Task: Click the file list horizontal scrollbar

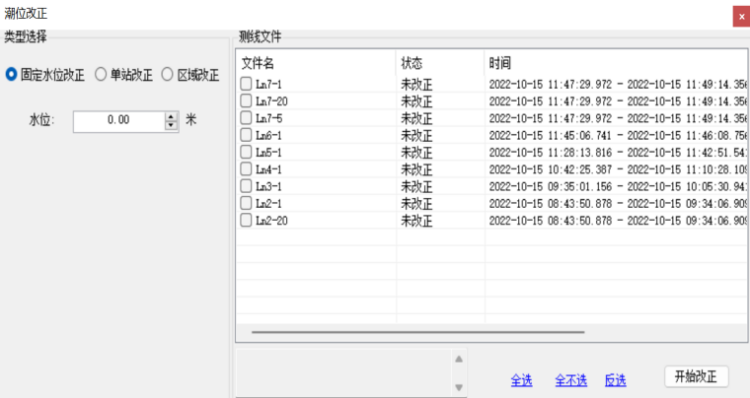Action: click(x=418, y=332)
